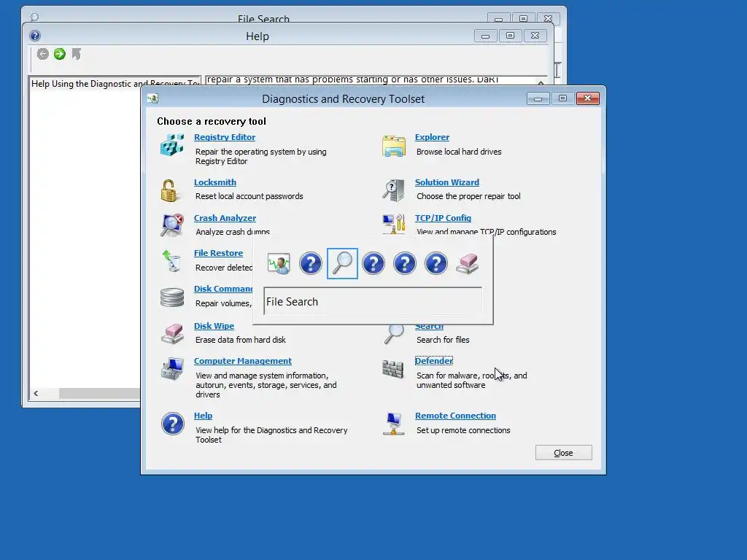Select the first task switcher icon with user chart
Viewport: 747px width, 560px height.
pos(279,263)
